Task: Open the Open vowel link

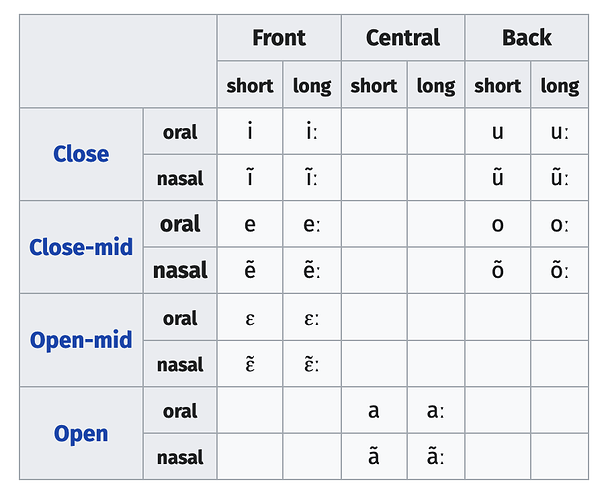Action: click(x=81, y=433)
